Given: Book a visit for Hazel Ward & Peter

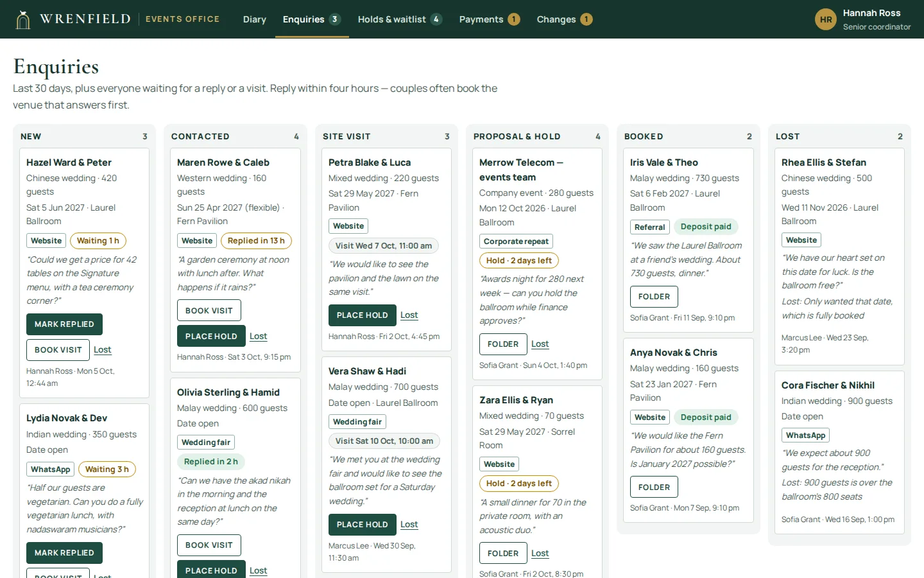Looking at the screenshot, I should click(58, 350).
